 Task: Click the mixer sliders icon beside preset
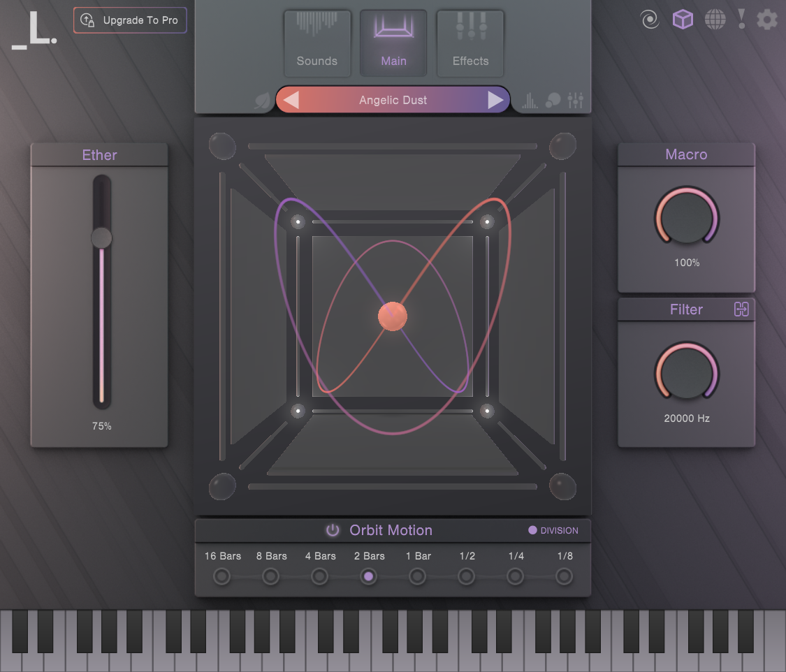[x=576, y=101]
